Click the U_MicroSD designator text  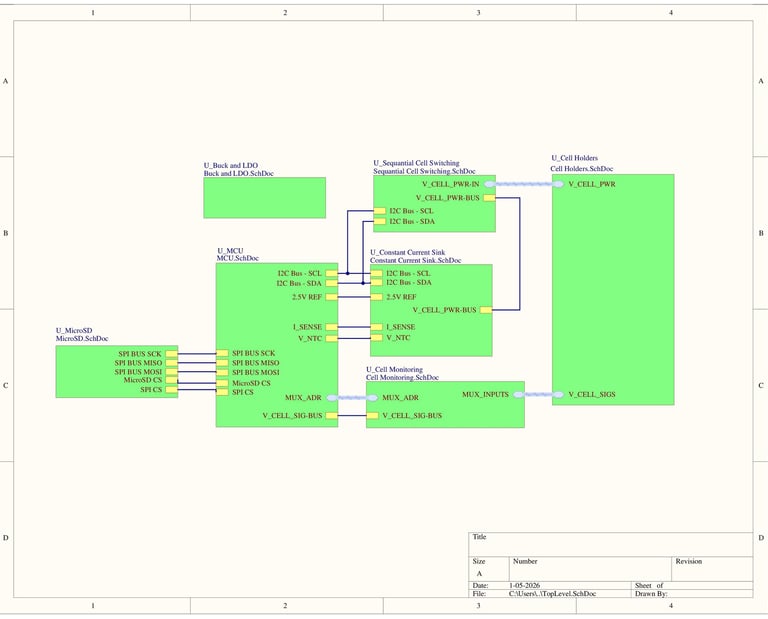[74, 331]
